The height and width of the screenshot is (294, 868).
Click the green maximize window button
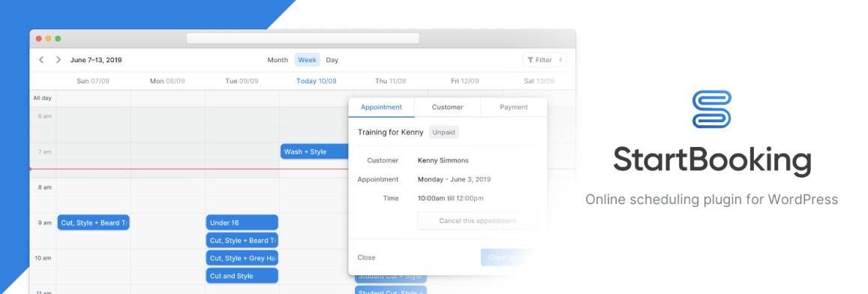pos(58,39)
